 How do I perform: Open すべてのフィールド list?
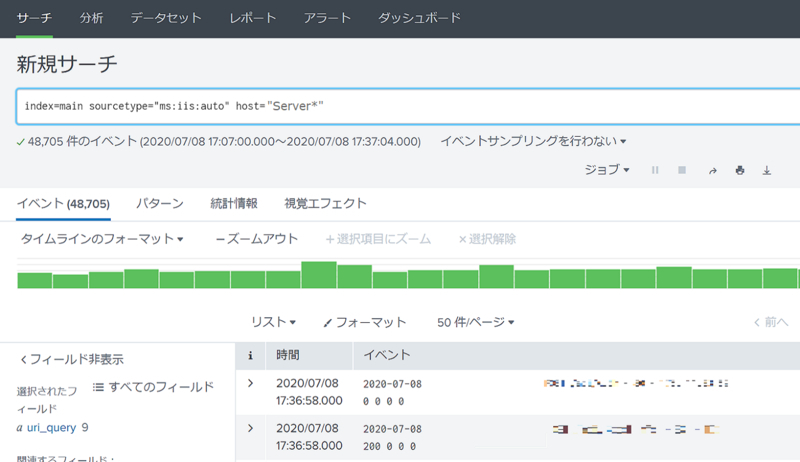(153, 387)
